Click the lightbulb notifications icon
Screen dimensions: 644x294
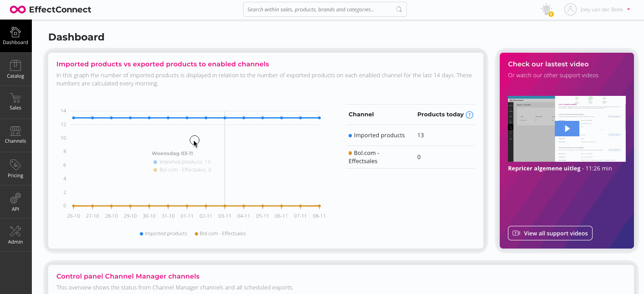(546, 9)
